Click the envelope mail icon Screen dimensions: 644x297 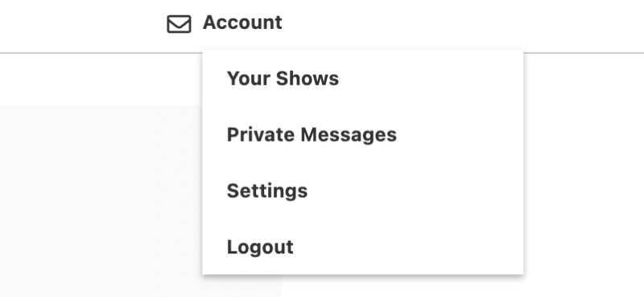[x=179, y=24]
